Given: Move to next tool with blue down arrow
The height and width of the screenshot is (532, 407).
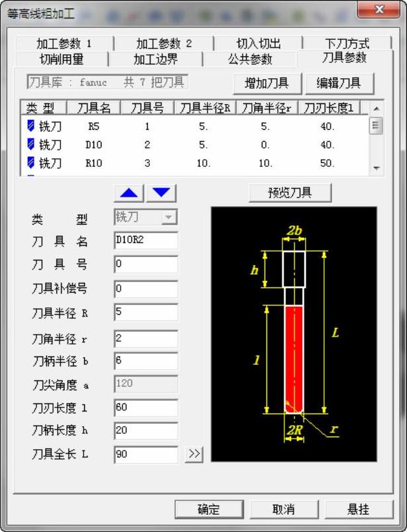Looking at the screenshot, I should [x=161, y=193].
